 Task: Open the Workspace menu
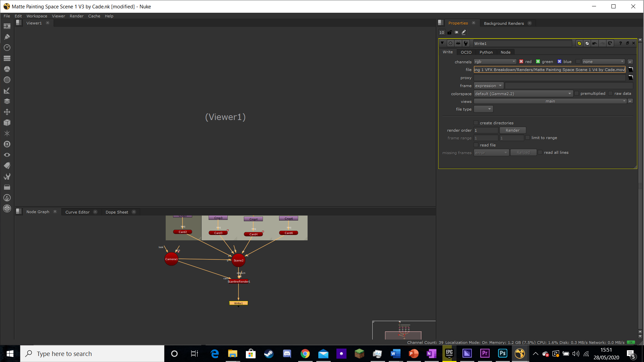click(x=37, y=16)
